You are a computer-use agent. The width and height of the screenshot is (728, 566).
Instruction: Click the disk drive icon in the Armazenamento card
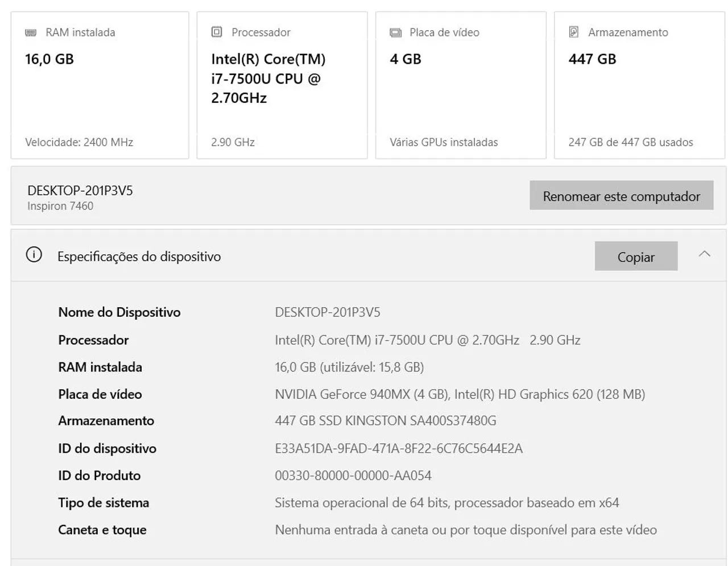tap(574, 32)
